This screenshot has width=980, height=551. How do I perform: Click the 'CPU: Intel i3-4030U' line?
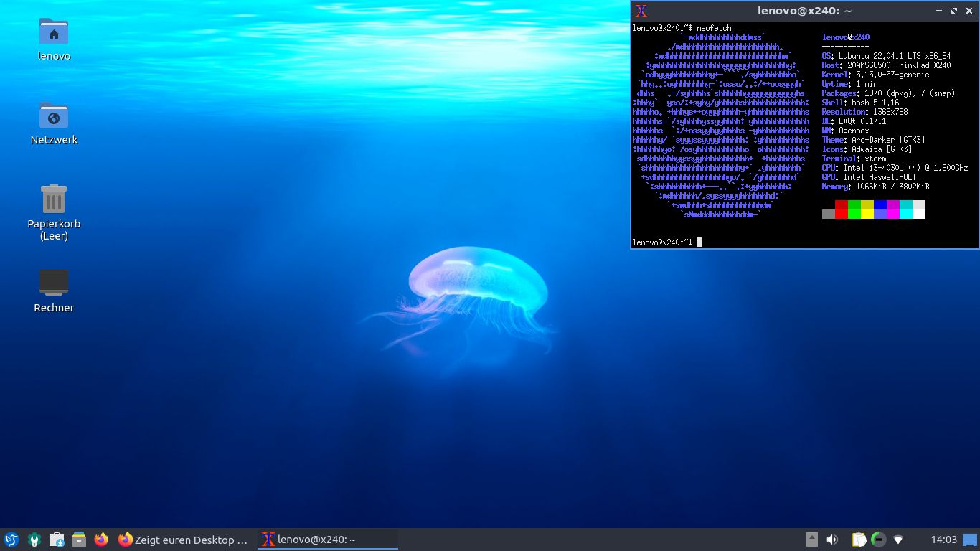coord(895,168)
